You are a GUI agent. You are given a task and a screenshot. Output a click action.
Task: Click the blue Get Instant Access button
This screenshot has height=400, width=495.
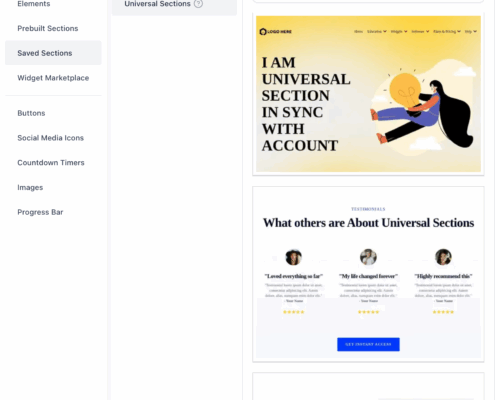pos(368,344)
